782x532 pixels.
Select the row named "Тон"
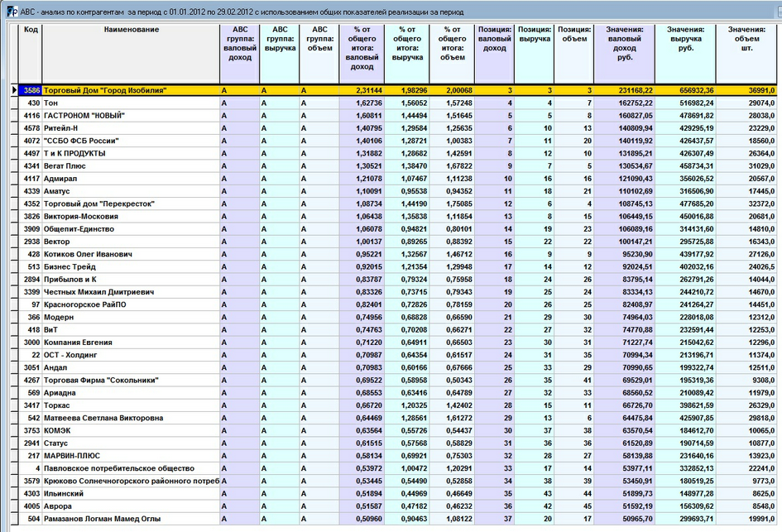pos(397,103)
